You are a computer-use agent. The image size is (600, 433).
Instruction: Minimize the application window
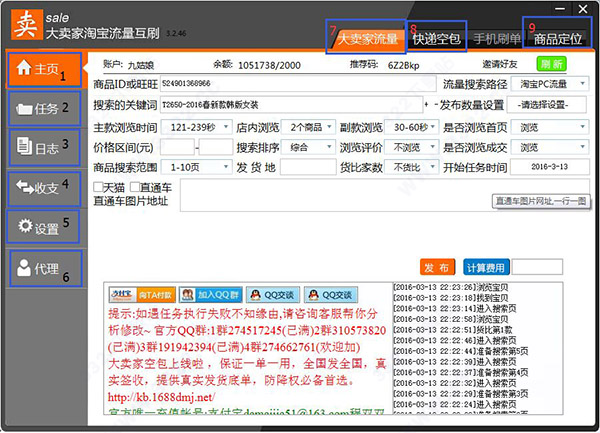click(560, 8)
